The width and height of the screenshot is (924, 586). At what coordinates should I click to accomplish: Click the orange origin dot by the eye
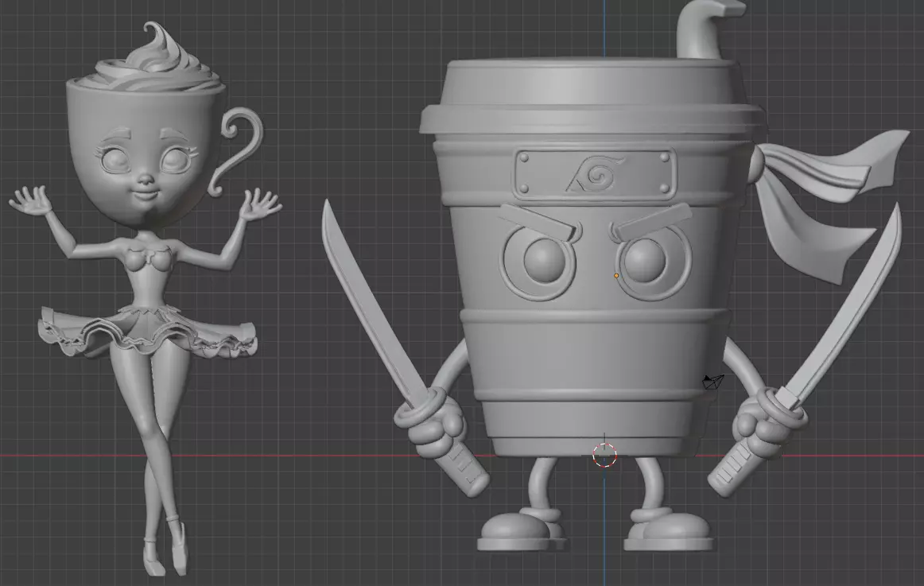(616, 276)
